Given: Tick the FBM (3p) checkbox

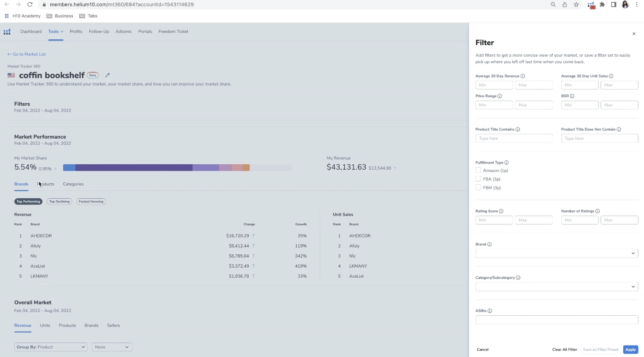Looking at the screenshot, I should [478, 188].
